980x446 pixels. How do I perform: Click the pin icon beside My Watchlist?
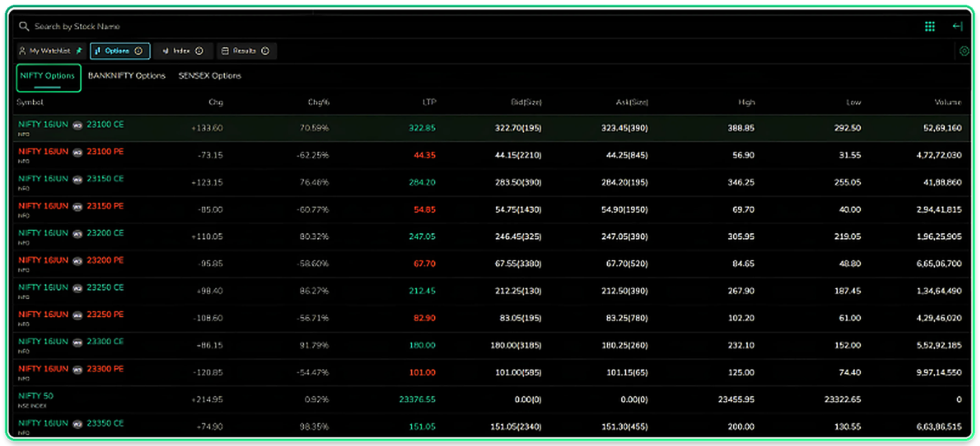click(79, 50)
